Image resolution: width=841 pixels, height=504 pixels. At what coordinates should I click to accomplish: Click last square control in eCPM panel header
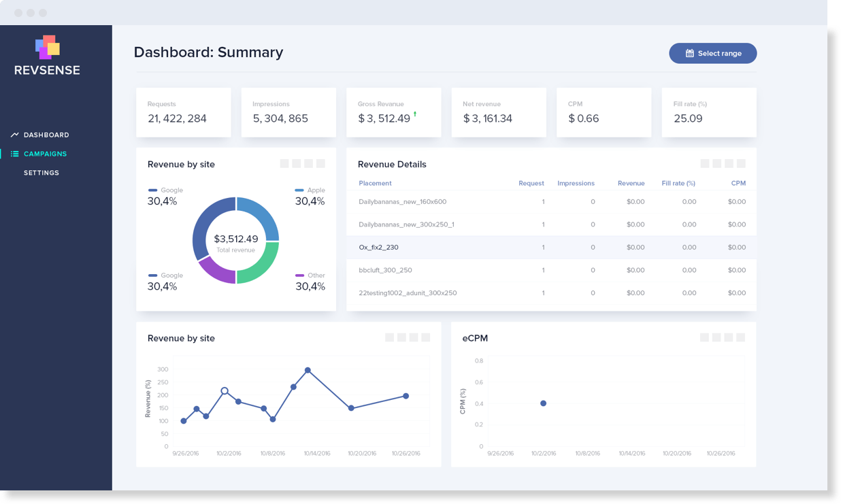coord(740,337)
